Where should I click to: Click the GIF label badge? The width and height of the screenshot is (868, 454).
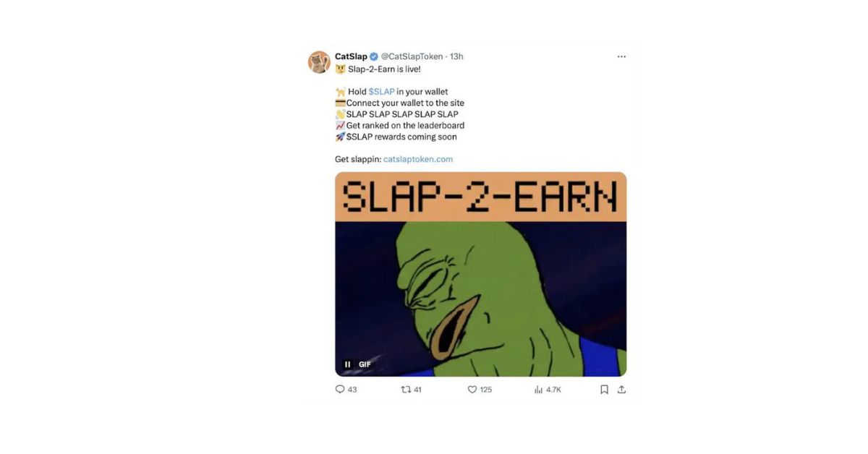point(365,364)
